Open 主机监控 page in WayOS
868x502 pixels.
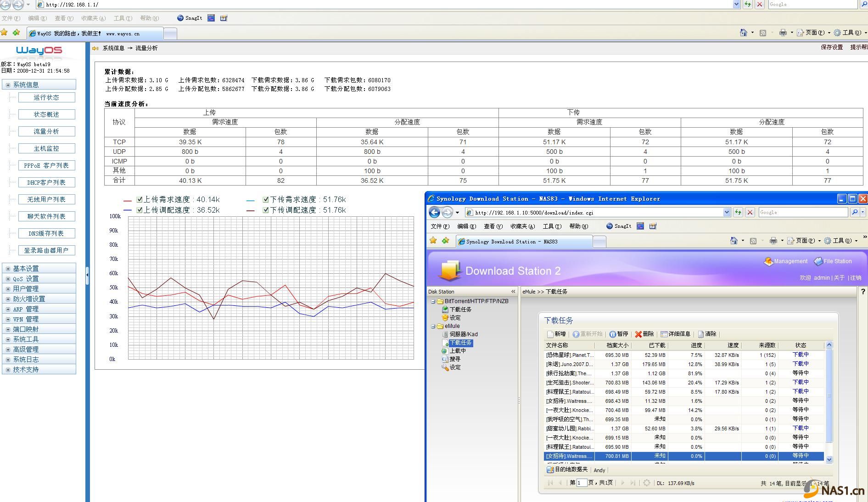(x=46, y=148)
